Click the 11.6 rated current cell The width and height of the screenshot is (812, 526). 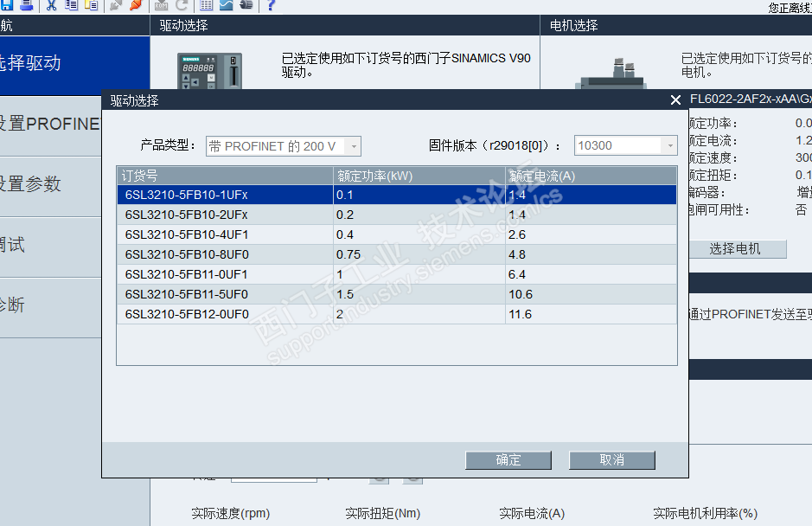(x=591, y=314)
